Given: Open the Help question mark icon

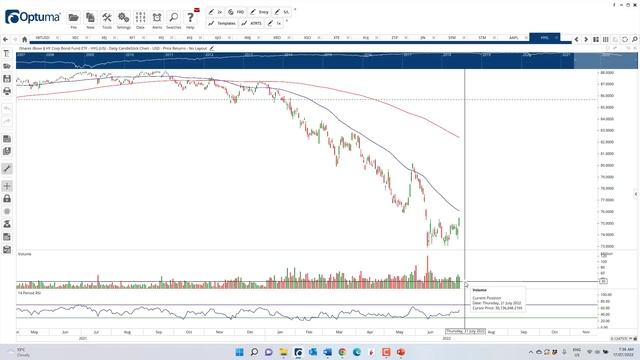Looking at the screenshot, I should (x=190, y=18).
